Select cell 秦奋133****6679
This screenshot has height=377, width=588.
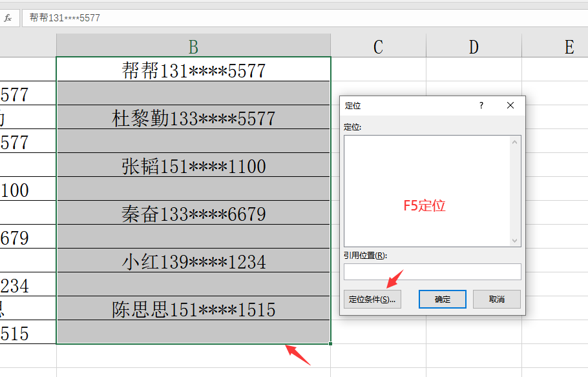click(x=193, y=212)
